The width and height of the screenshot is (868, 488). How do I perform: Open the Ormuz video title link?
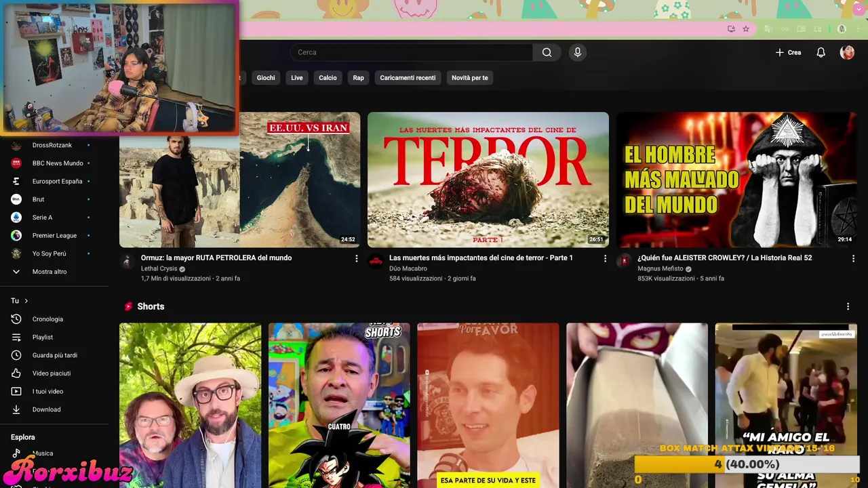tap(216, 258)
